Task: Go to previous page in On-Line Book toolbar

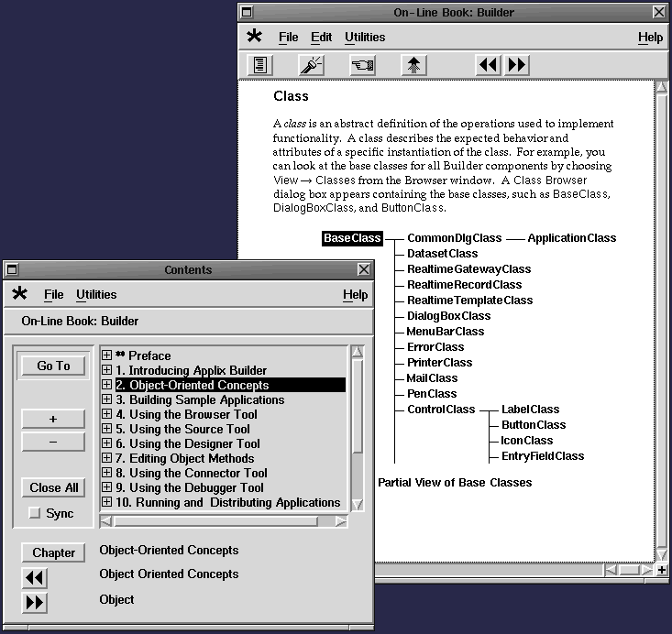Action: click(489, 65)
